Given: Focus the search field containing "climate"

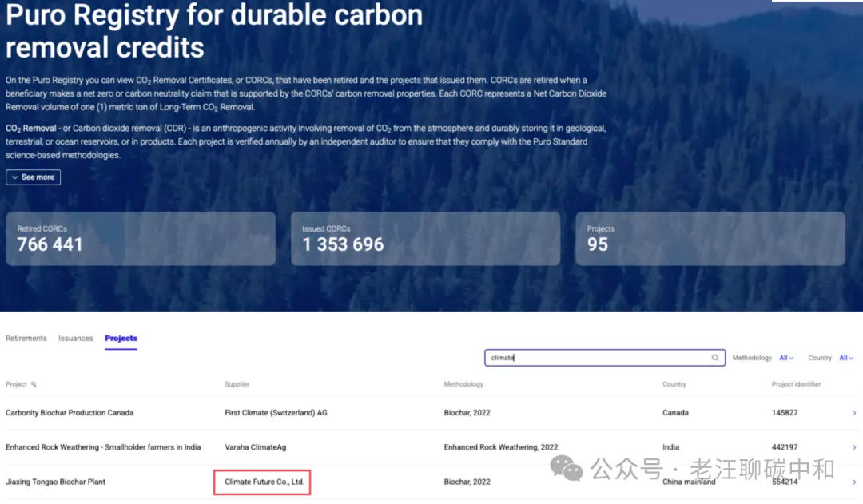Looking at the screenshot, I should tap(595, 358).
